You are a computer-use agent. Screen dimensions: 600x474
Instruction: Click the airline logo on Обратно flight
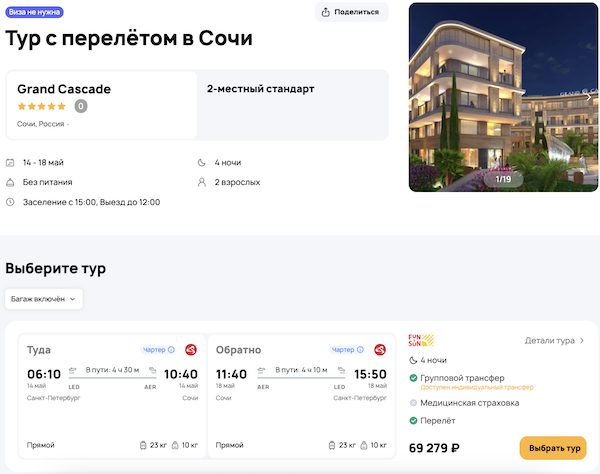click(x=380, y=350)
